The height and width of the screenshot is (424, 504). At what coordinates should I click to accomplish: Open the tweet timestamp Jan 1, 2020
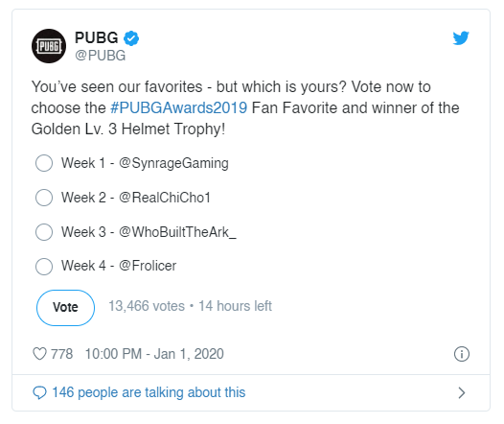coord(154,354)
